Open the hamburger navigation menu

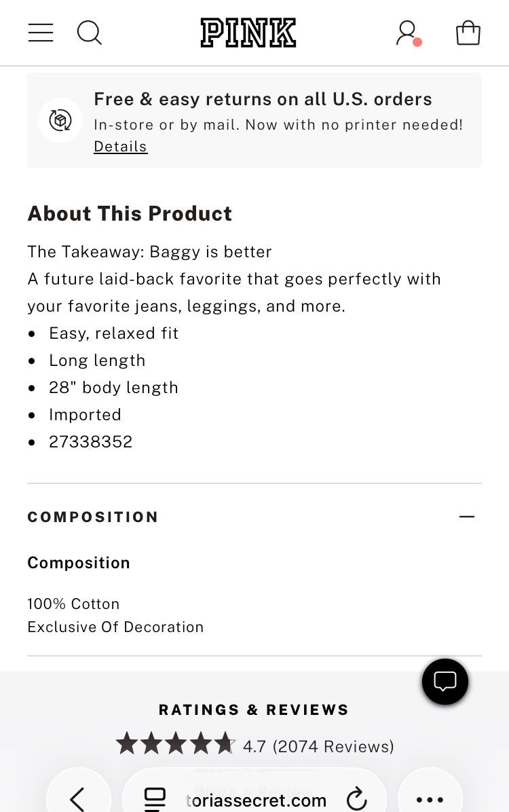tap(41, 33)
